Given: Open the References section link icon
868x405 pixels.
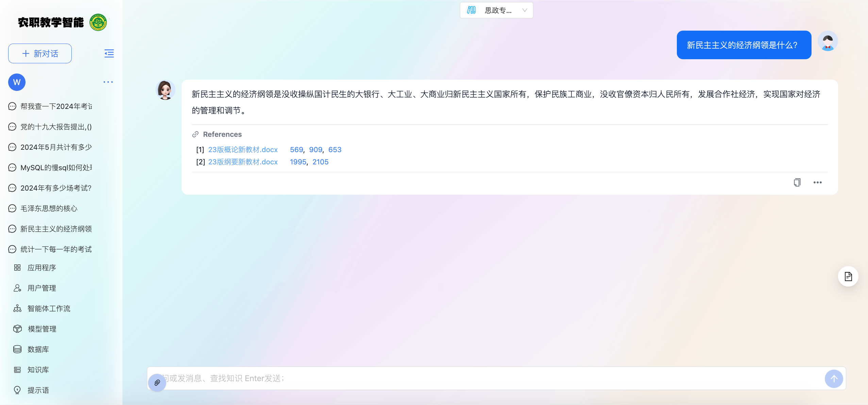Looking at the screenshot, I should [195, 134].
